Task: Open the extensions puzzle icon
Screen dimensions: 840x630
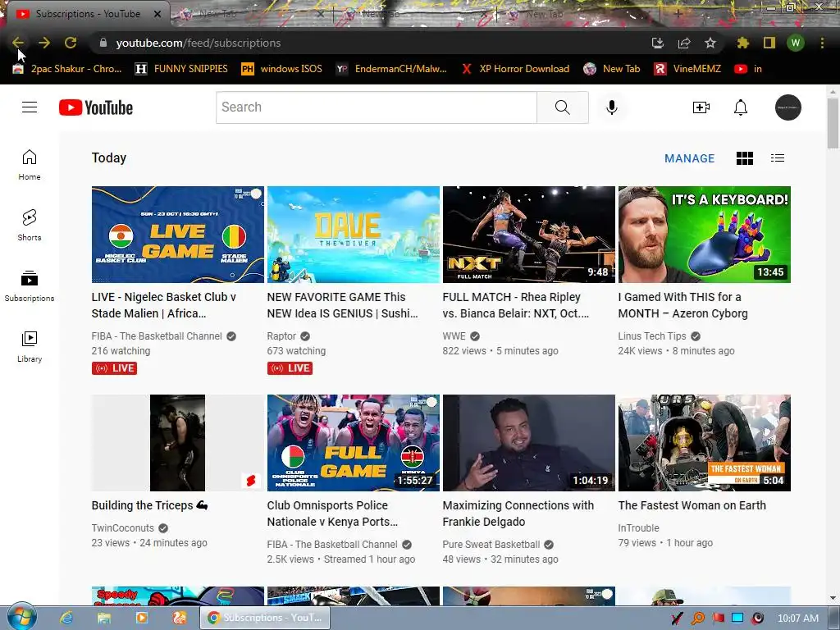Action: [x=742, y=43]
